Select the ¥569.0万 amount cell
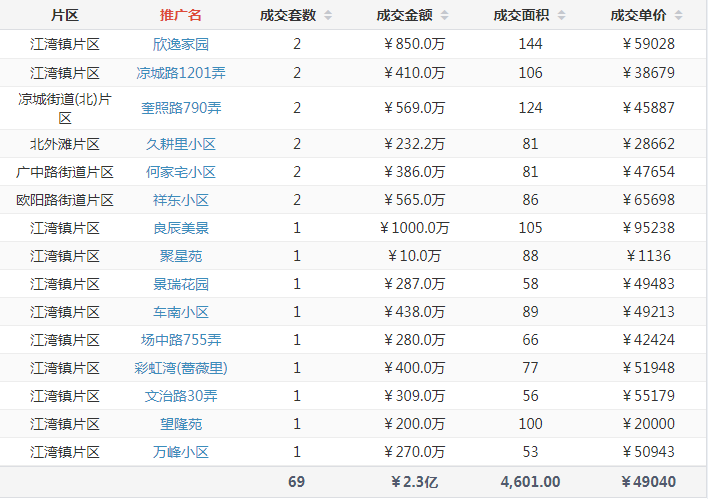 pyautogui.click(x=414, y=108)
